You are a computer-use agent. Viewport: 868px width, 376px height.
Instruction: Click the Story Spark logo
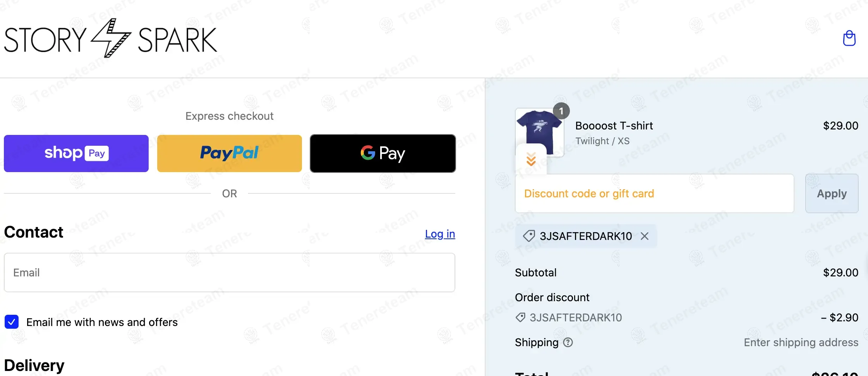pyautogui.click(x=110, y=39)
